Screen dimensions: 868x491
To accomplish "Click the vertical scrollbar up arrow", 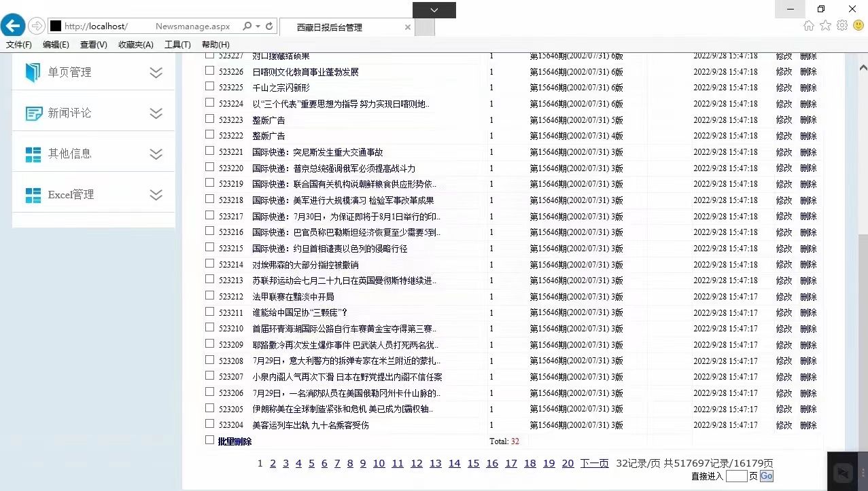I will point(863,68).
